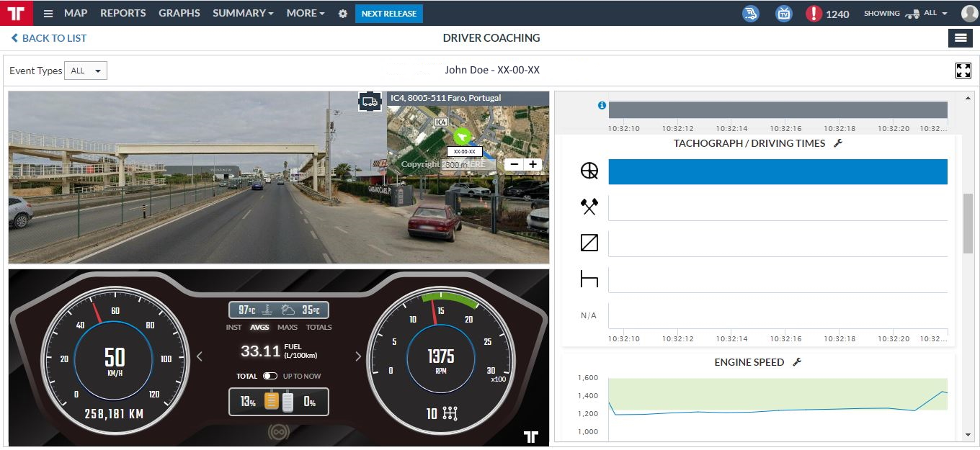Screen dimensions: 980x450
Task: Go to the REPORTS menu
Action: pyautogui.click(x=122, y=14)
